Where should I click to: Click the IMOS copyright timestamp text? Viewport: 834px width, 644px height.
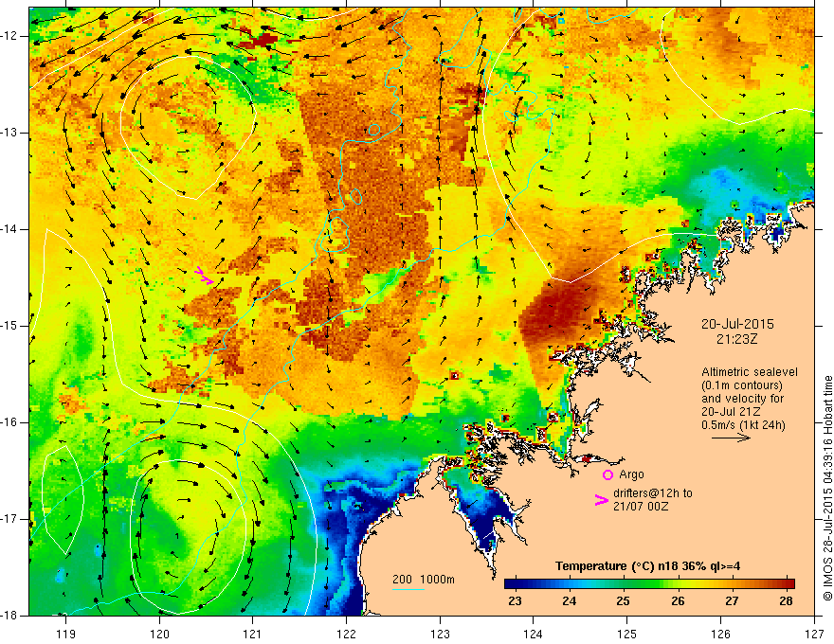[x=827, y=488]
